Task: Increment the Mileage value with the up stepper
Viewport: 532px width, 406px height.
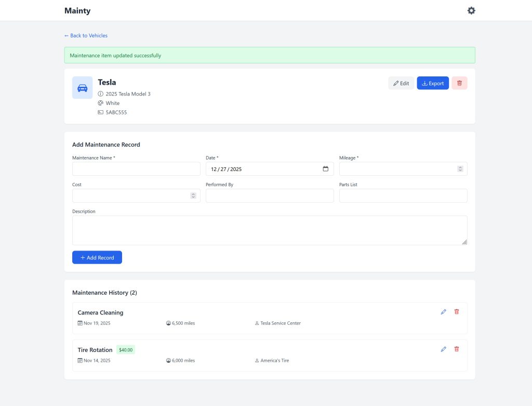Action: [460, 167]
